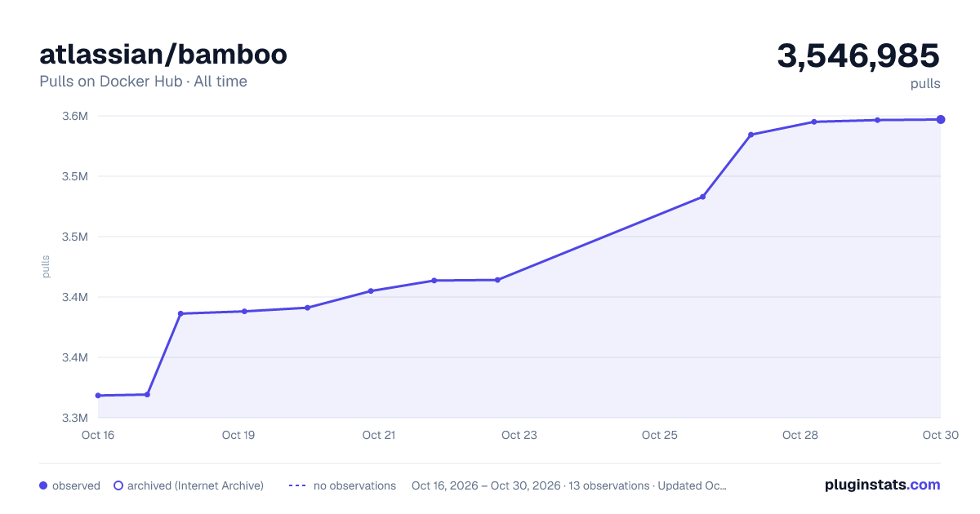Select the large final data point at Oct 30
The image size is (980, 514).
[x=941, y=119]
